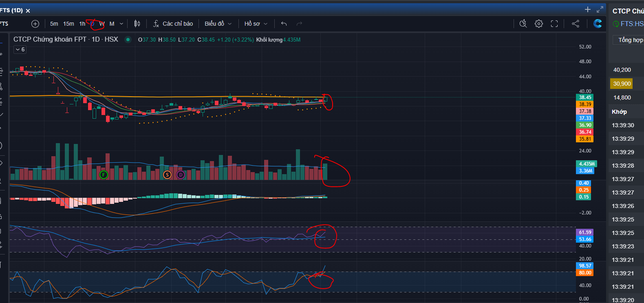Click the green market status dot
Screen dimensions: 644x303
coord(128,40)
